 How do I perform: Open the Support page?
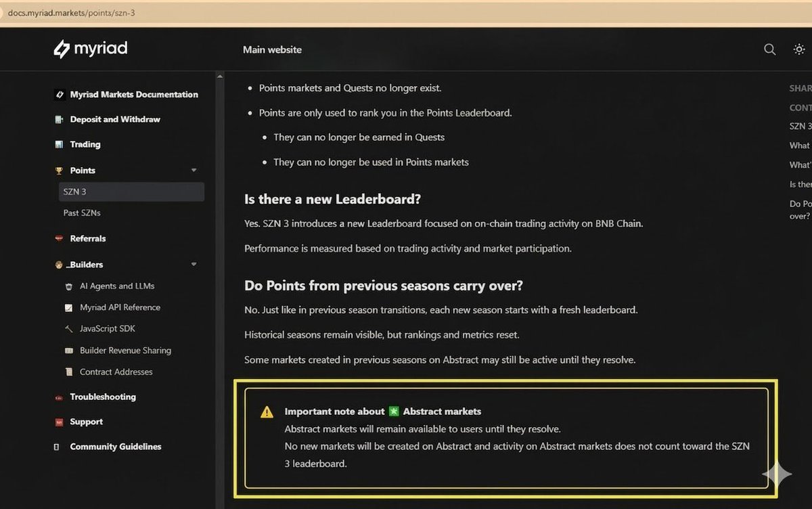click(x=87, y=422)
